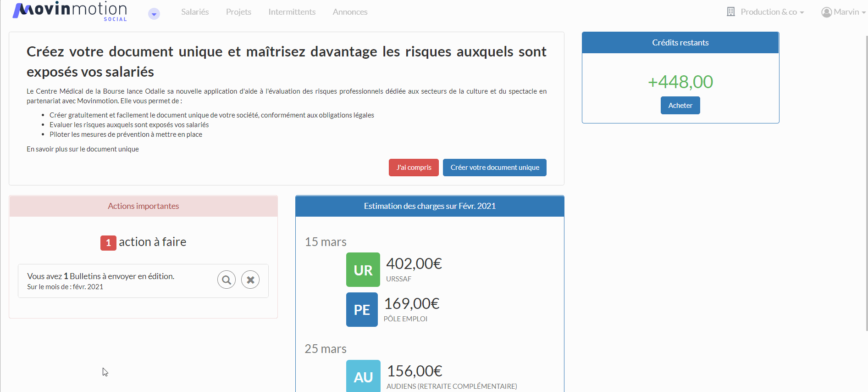
Task: Dismiss the bulletins action with the X icon
Action: (x=250, y=280)
